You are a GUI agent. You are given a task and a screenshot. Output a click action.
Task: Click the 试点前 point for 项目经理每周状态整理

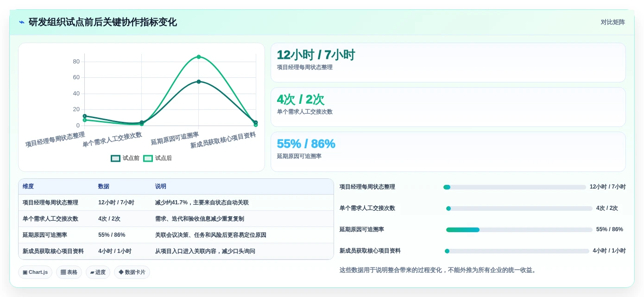(85, 116)
